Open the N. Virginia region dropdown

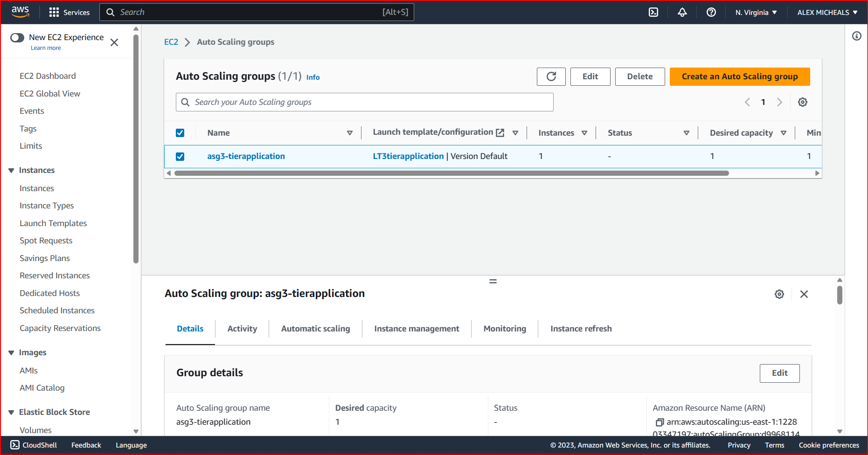click(x=756, y=12)
